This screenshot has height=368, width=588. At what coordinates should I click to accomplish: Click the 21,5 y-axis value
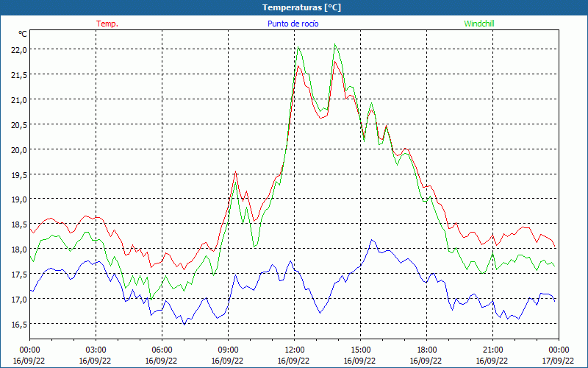click(18, 75)
